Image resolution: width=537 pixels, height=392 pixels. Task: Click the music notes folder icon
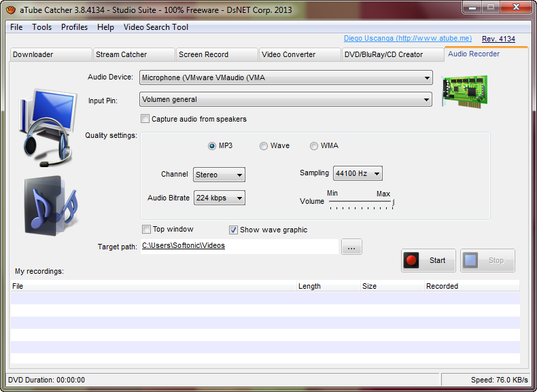(51, 206)
